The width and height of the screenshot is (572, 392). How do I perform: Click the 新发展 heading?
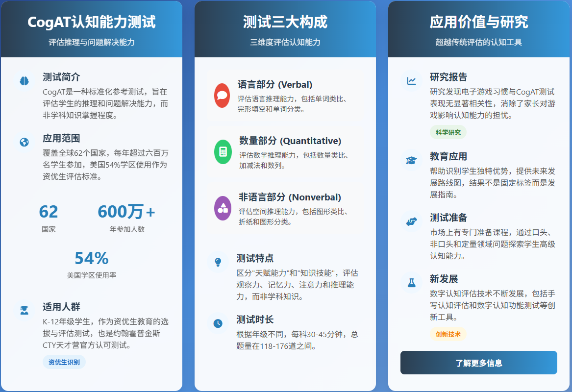tap(444, 279)
